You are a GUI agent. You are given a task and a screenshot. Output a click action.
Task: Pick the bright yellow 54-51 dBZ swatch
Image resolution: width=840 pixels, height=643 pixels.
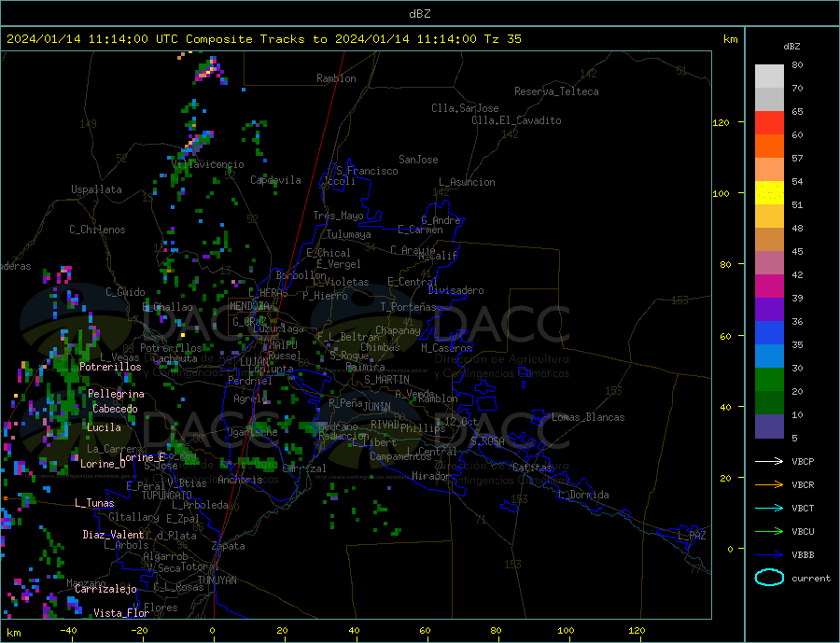tap(769, 193)
